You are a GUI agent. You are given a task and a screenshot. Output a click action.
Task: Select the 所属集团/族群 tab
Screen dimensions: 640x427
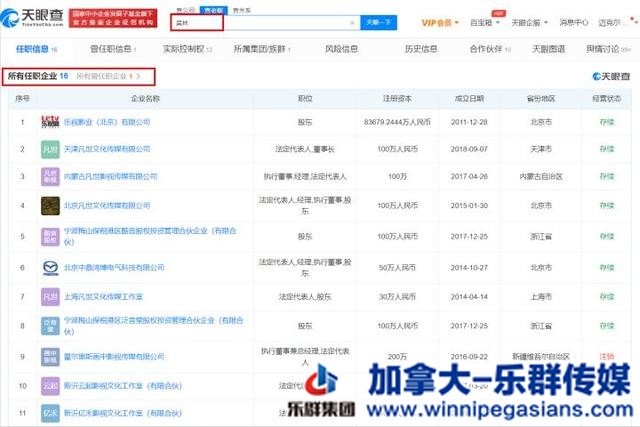(x=262, y=49)
